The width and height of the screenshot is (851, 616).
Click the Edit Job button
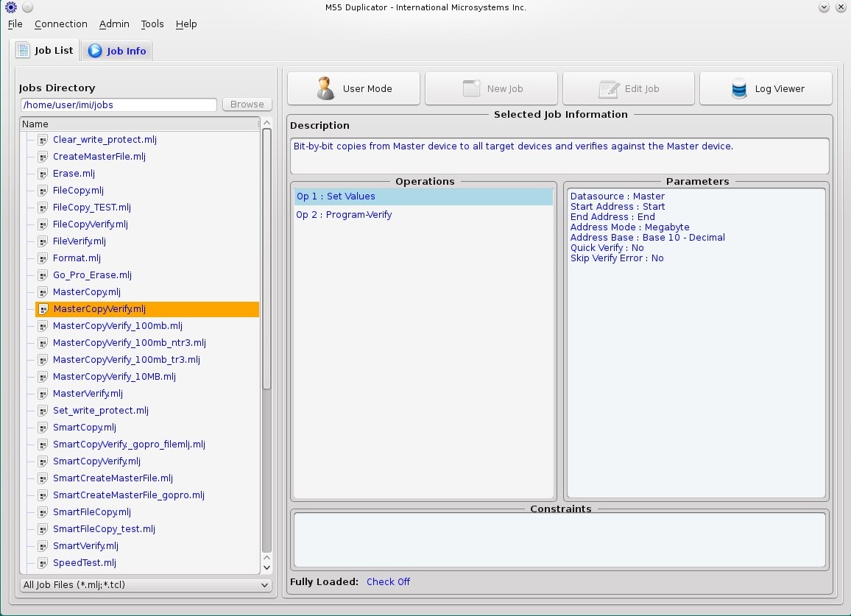coord(629,88)
